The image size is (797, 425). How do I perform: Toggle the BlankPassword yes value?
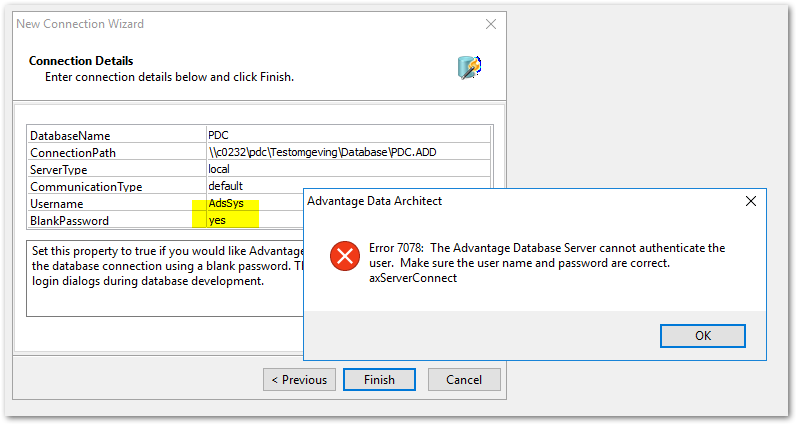click(x=218, y=220)
